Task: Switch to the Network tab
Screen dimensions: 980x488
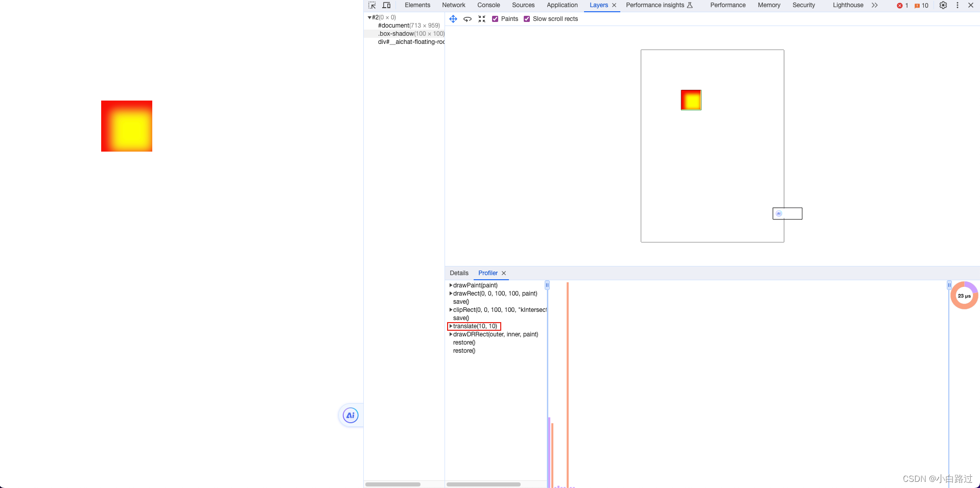Action: (x=454, y=5)
